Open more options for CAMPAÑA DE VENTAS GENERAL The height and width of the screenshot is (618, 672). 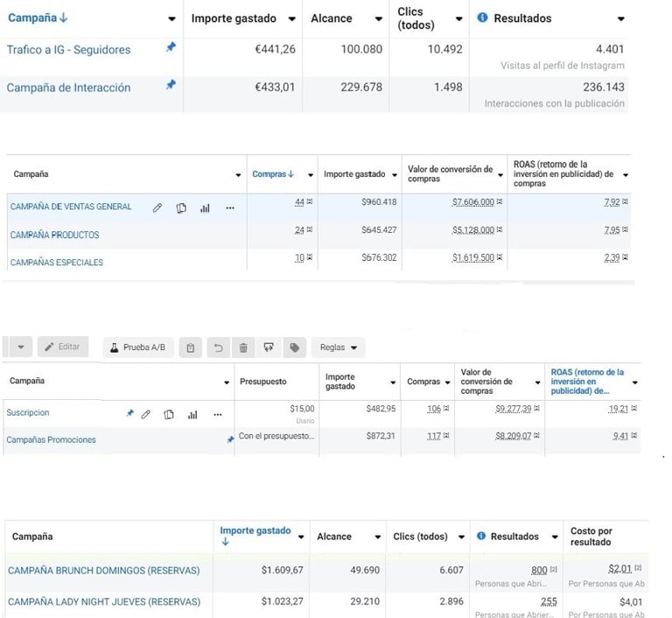coord(230,208)
